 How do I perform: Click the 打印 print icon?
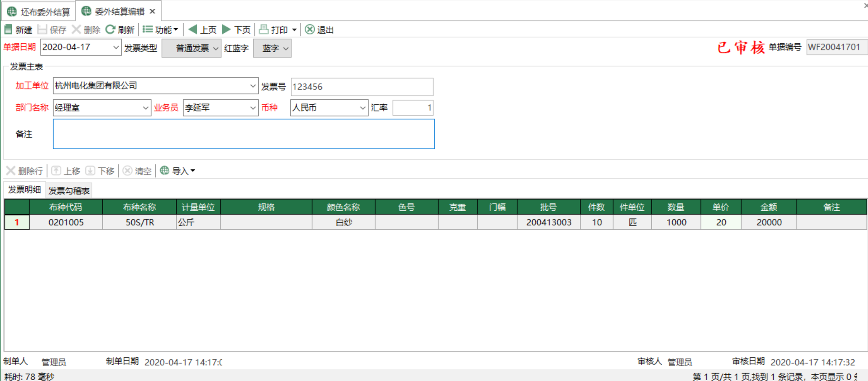pos(263,29)
